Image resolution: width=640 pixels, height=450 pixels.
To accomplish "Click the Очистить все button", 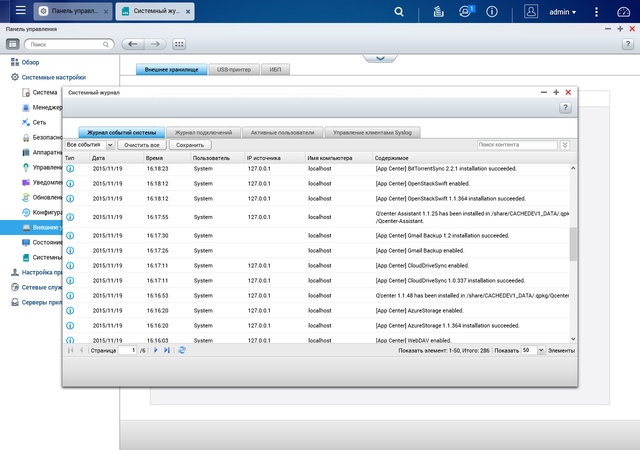I will click(142, 145).
